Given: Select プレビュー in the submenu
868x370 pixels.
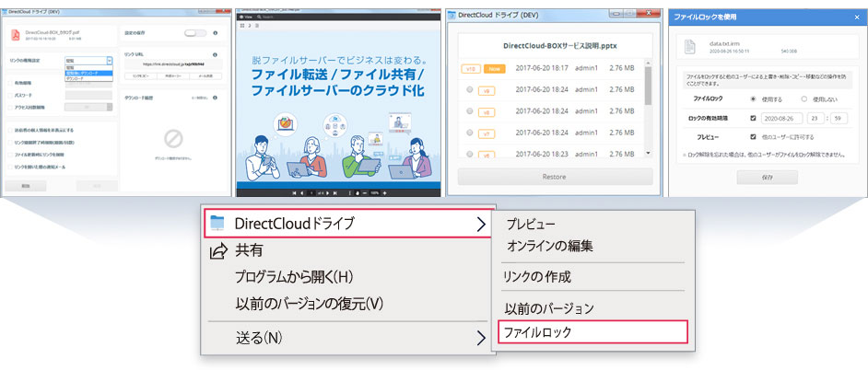Looking at the screenshot, I should (531, 224).
